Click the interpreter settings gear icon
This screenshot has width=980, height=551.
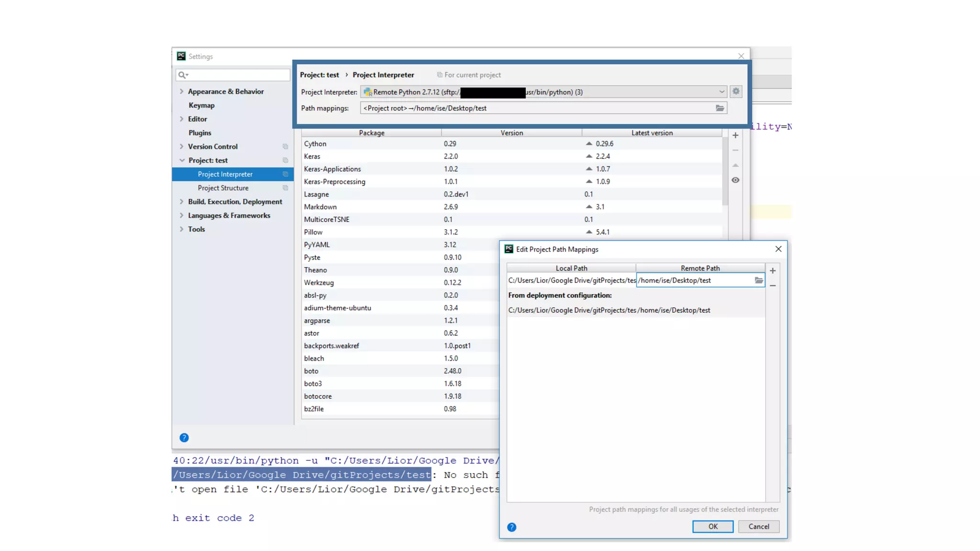(735, 91)
